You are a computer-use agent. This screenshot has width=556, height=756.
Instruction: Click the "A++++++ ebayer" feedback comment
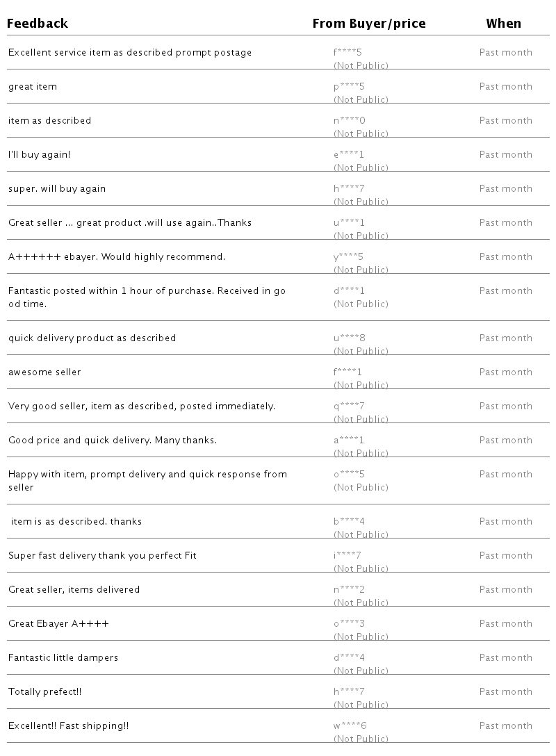click(117, 256)
